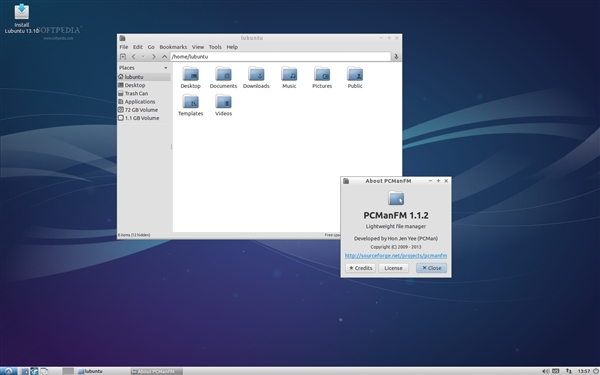
Task: Close the About PCManFM dialog with Close button
Action: (x=432, y=268)
